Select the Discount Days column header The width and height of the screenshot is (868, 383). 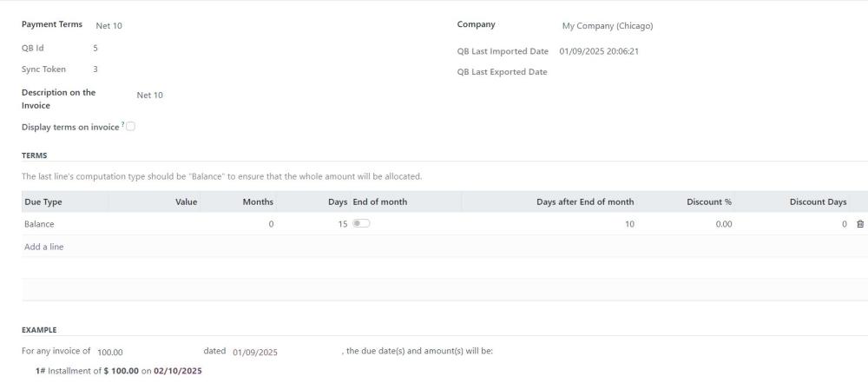pyautogui.click(x=819, y=201)
